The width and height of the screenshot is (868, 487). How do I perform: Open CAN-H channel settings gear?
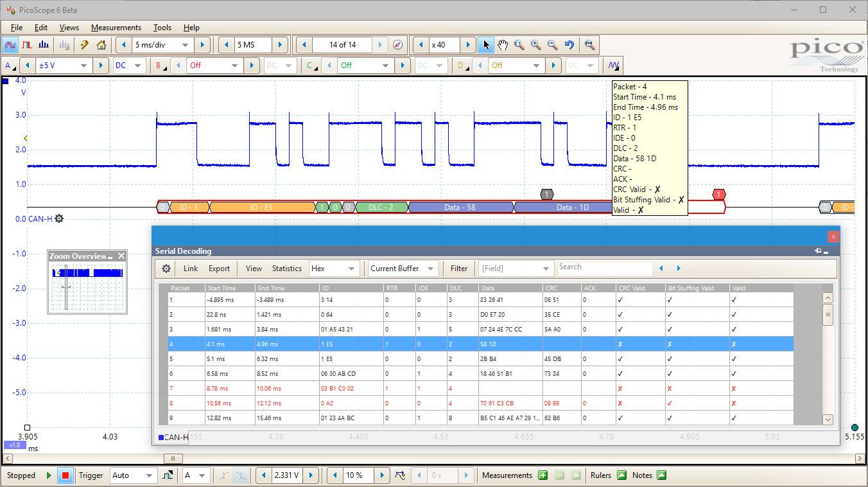click(58, 218)
